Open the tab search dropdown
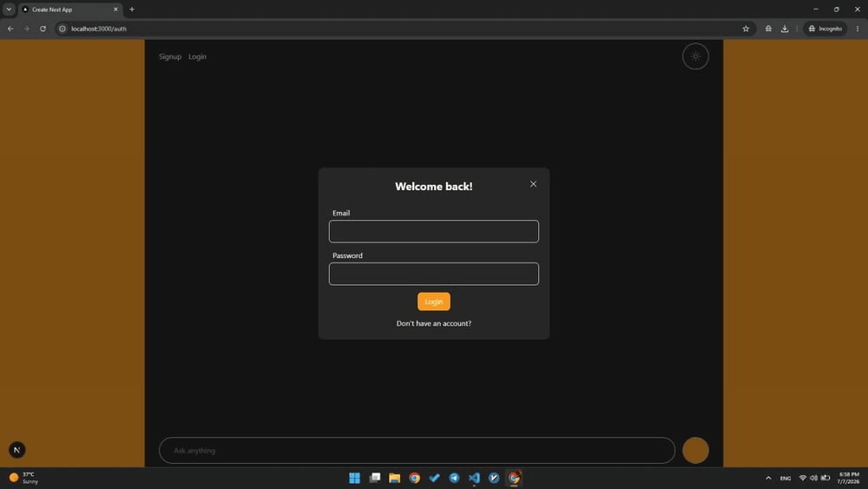 pyautogui.click(x=9, y=10)
